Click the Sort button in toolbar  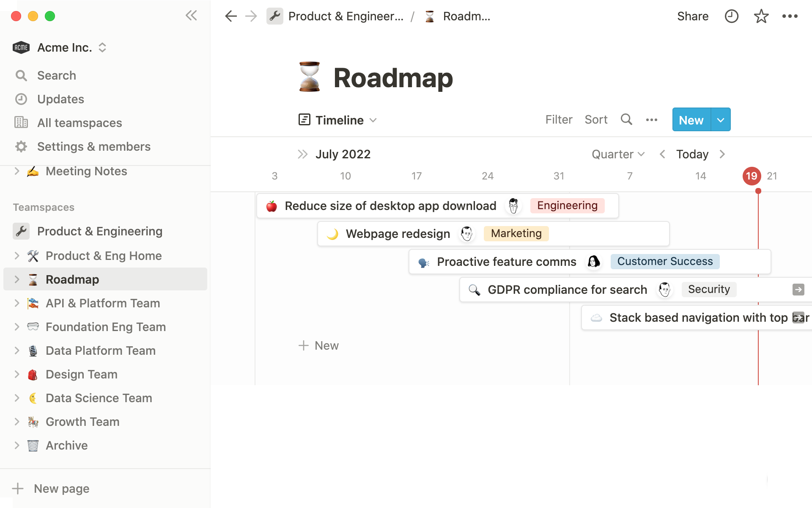596,120
